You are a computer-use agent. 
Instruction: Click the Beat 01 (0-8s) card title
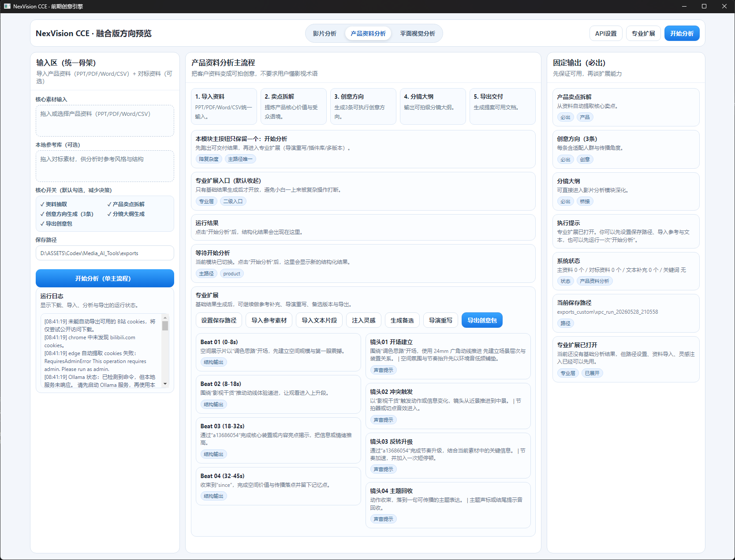[x=219, y=342]
